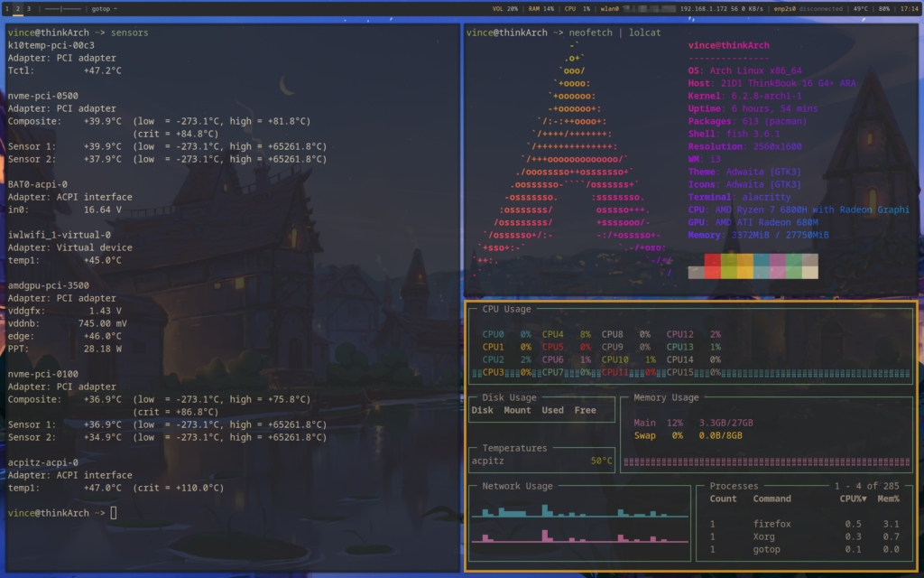This screenshot has height=578, width=924.
Task: Click the VOL 20% volume indicator
Action: pos(504,8)
